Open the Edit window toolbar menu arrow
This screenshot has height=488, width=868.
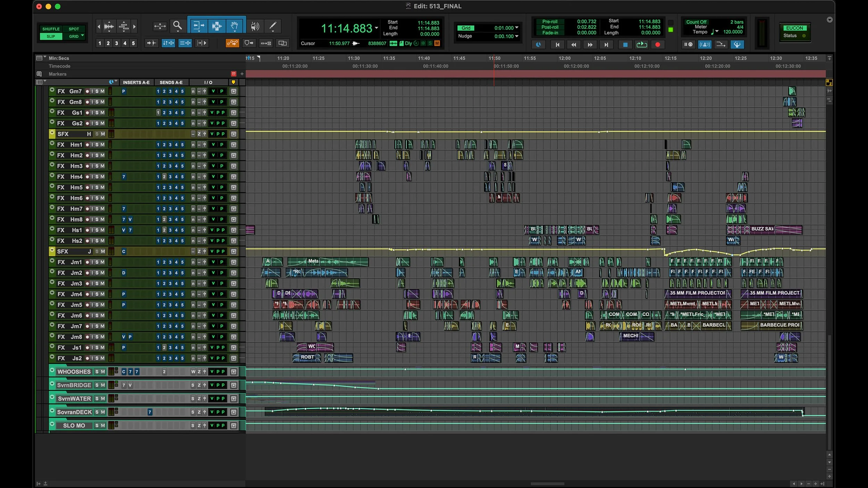point(829,20)
